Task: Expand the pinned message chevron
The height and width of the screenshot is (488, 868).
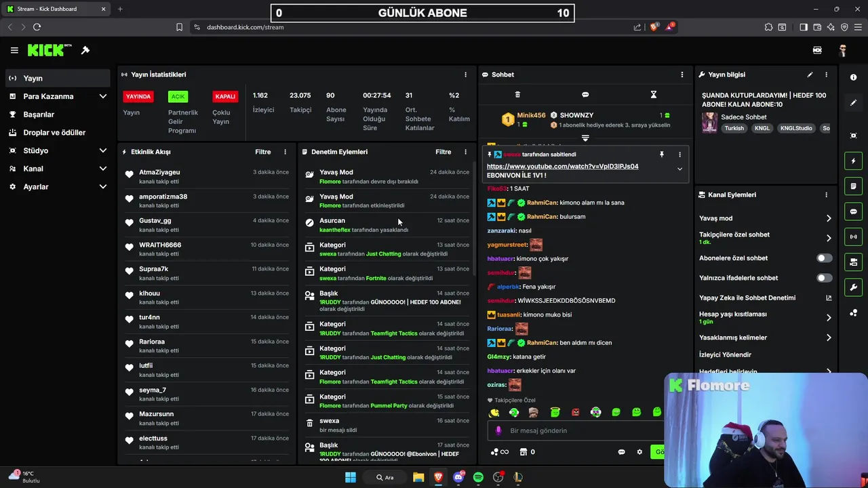Action: click(679, 169)
